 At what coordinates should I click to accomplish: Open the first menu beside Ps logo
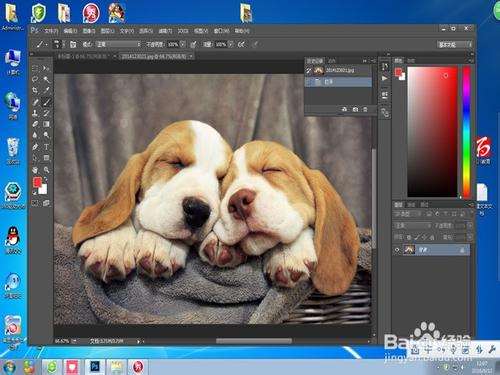pyautogui.click(x=51, y=31)
